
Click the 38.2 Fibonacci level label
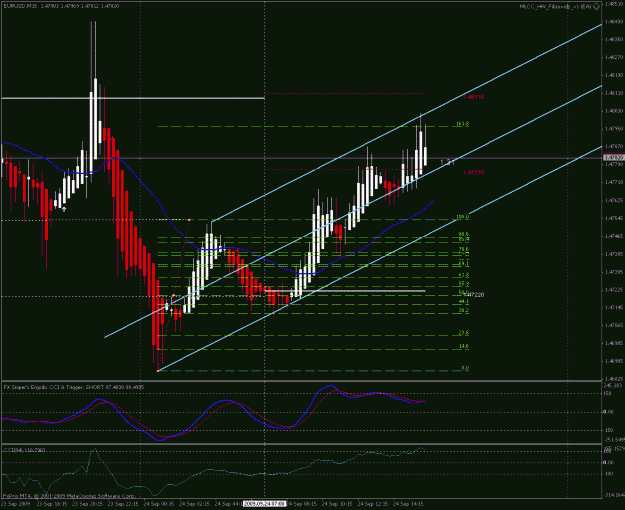[x=464, y=310]
